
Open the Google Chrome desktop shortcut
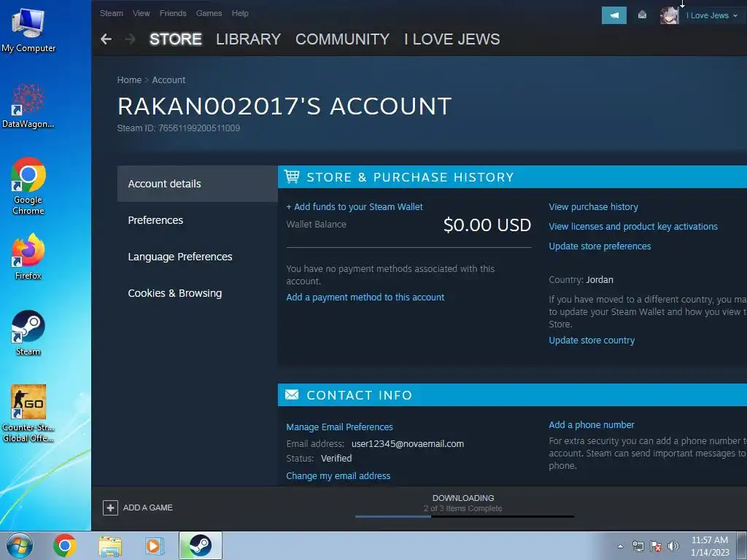(28, 186)
